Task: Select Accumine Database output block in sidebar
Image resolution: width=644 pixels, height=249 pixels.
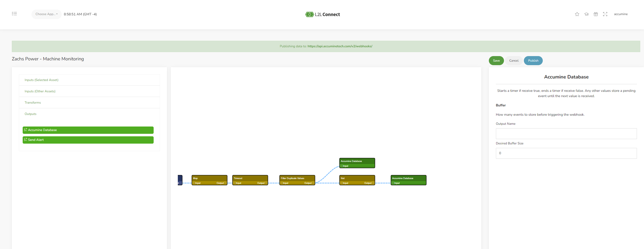Action: click(88, 130)
